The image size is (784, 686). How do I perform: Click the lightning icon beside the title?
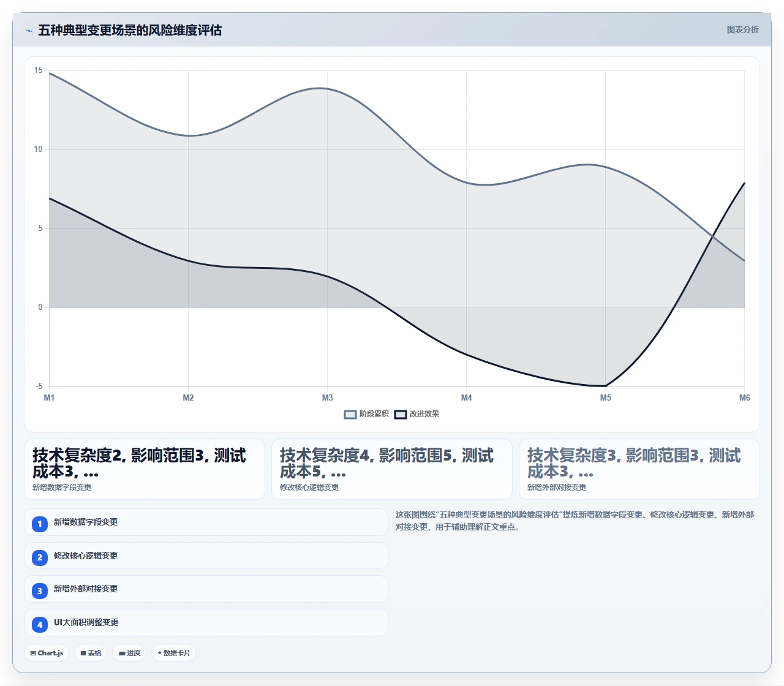(29, 31)
